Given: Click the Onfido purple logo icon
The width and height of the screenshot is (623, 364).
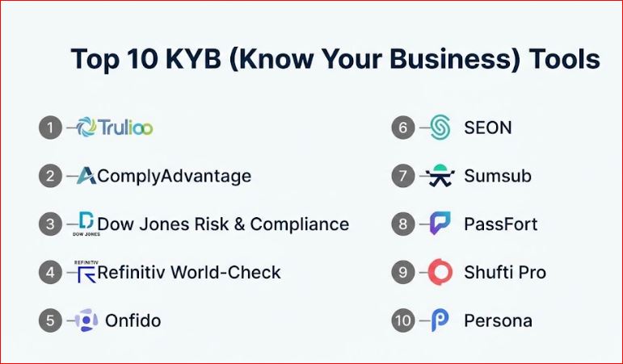Looking at the screenshot, I should click(86, 320).
